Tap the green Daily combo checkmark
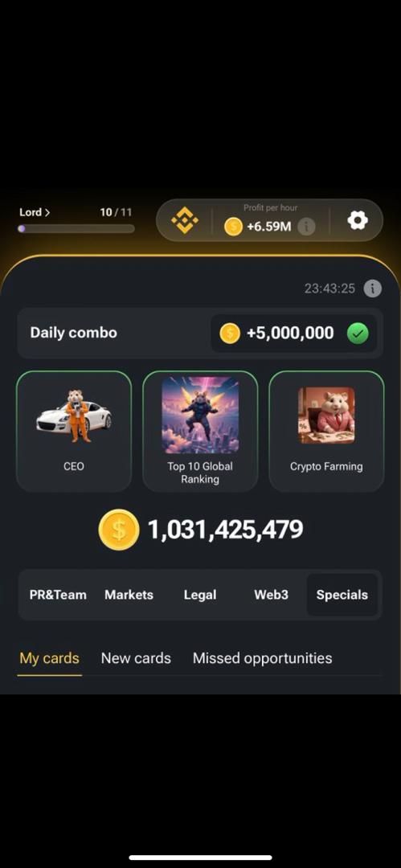401x868 pixels. click(358, 334)
